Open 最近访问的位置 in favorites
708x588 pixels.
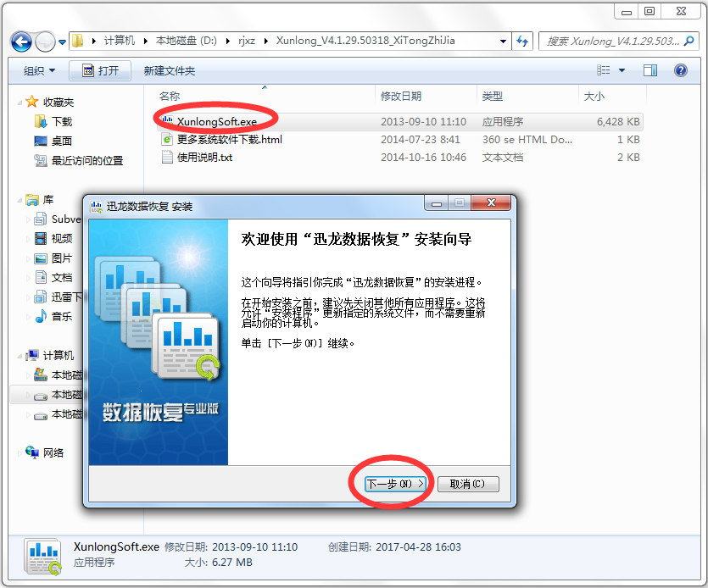pyautogui.click(x=87, y=160)
